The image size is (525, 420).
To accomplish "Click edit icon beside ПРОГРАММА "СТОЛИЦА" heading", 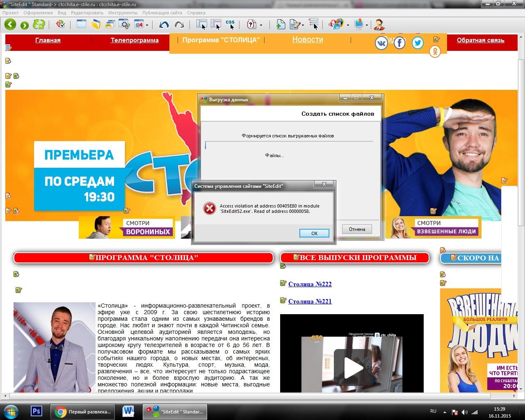I will (x=92, y=257).
